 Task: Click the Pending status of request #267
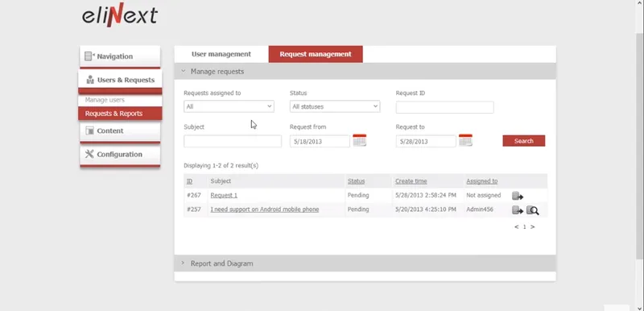click(358, 196)
